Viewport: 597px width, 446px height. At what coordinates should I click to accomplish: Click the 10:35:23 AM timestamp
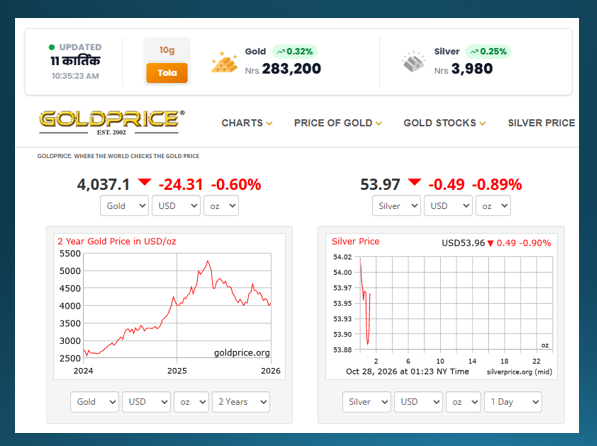tap(75, 76)
